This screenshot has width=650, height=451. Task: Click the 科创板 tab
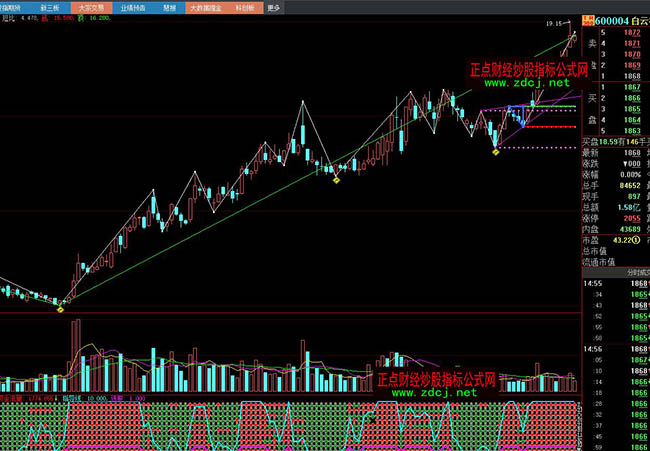coord(245,6)
